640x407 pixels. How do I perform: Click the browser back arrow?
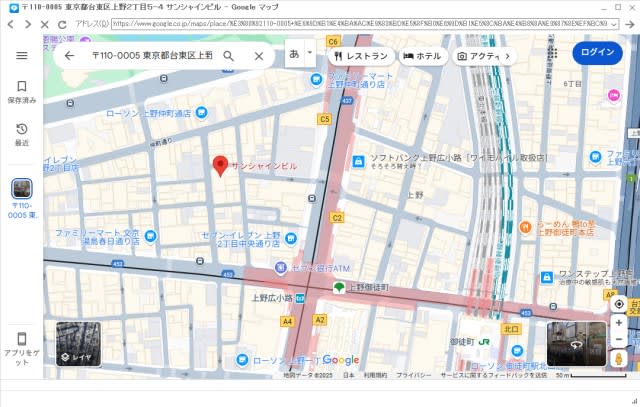coord(11,24)
